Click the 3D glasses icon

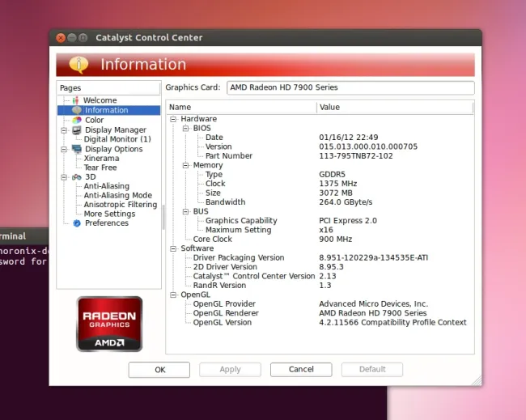(x=77, y=176)
